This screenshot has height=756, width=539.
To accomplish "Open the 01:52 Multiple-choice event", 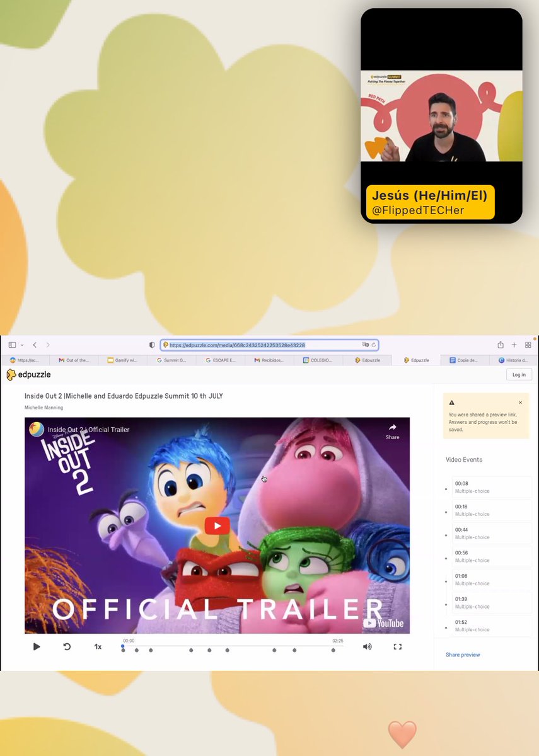I will coord(492,626).
